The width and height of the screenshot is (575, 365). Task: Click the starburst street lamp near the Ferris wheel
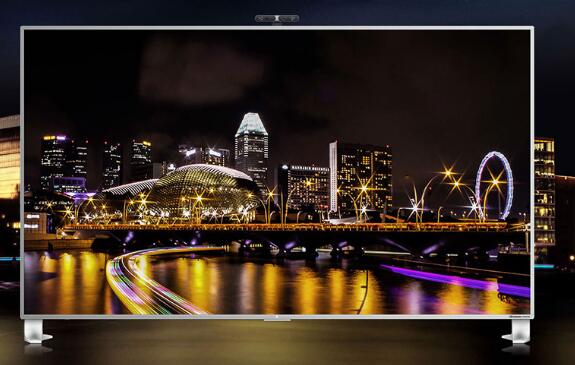[x=495, y=182]
